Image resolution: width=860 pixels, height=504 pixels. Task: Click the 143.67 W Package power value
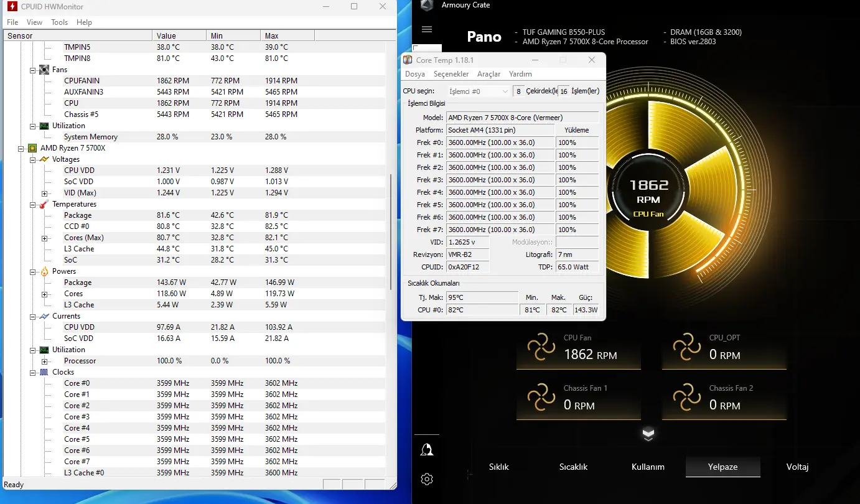(171, 282)
